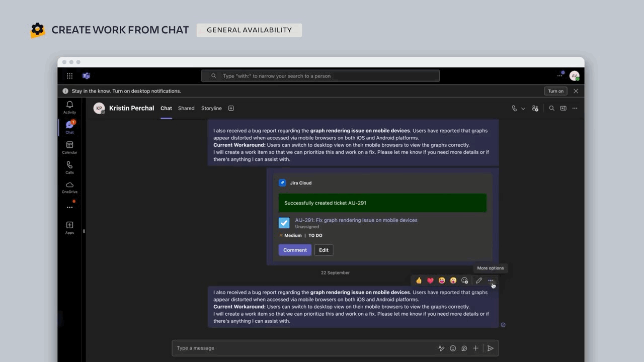This screenshot has height=362, width=644.
Task: Click the Edit button on Jira card
Action: pos(324,250)
